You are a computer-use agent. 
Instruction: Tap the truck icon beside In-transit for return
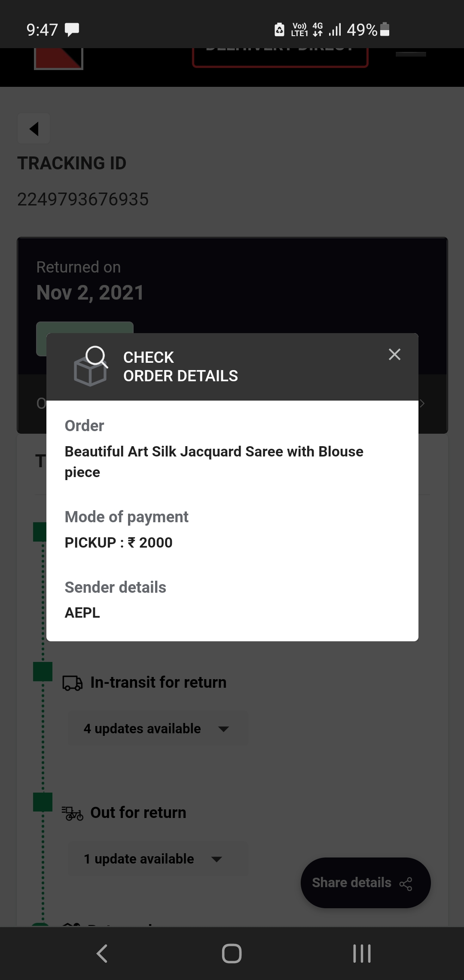click(73, 683)
